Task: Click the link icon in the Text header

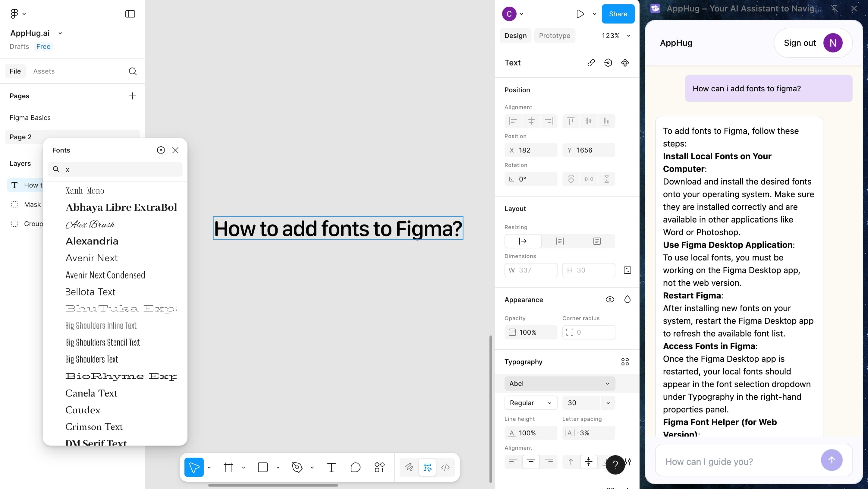Action: pos(591,63)
